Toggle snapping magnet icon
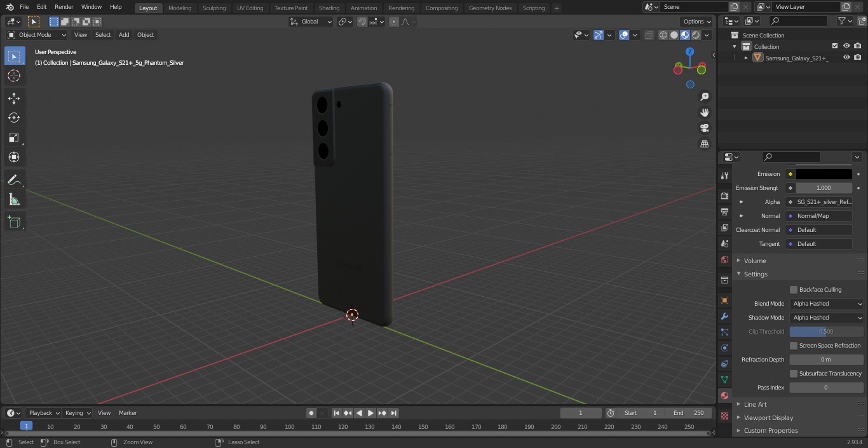Viewport: 868px width, 448px height. [x=362, y=22]
